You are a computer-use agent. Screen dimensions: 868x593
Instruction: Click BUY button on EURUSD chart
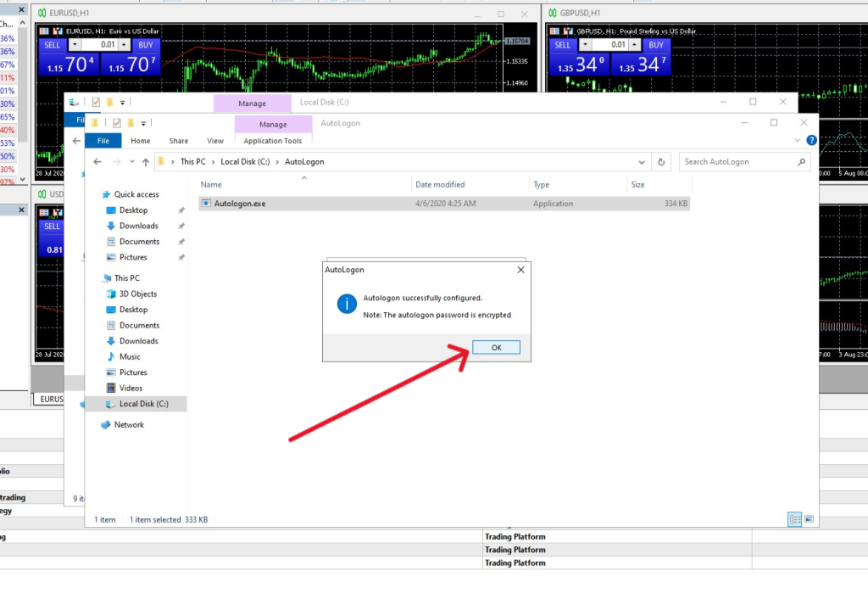pos(146,45)
